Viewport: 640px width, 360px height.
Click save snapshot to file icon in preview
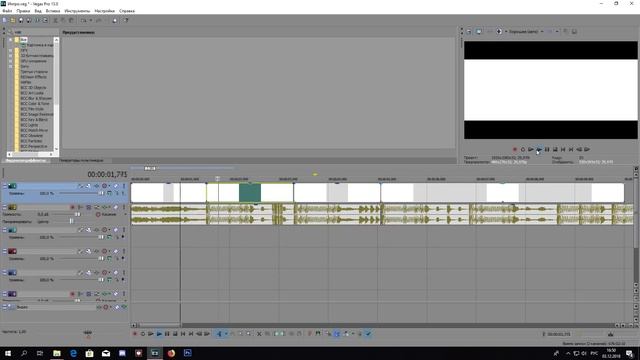click(x=574, y=31)
